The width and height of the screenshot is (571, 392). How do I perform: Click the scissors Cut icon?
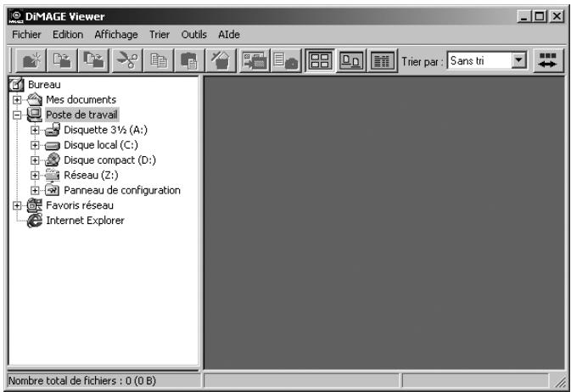(127, 60)
